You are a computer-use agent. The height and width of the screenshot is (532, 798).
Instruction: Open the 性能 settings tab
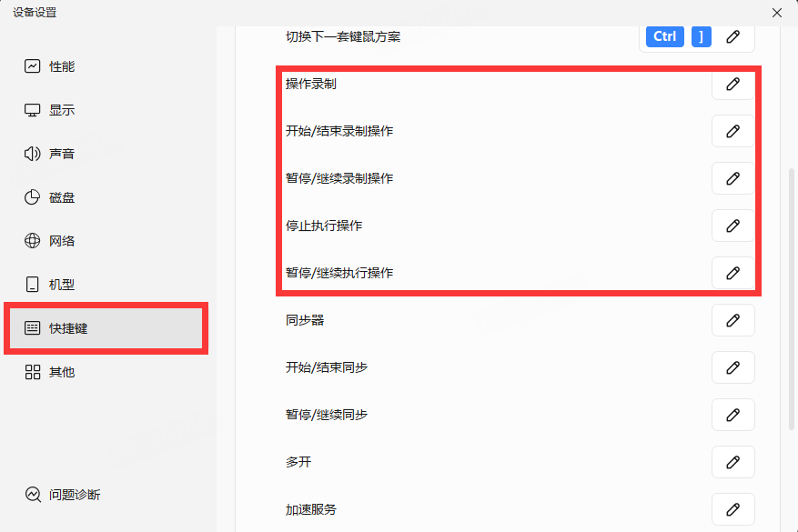tap(62, 66)
